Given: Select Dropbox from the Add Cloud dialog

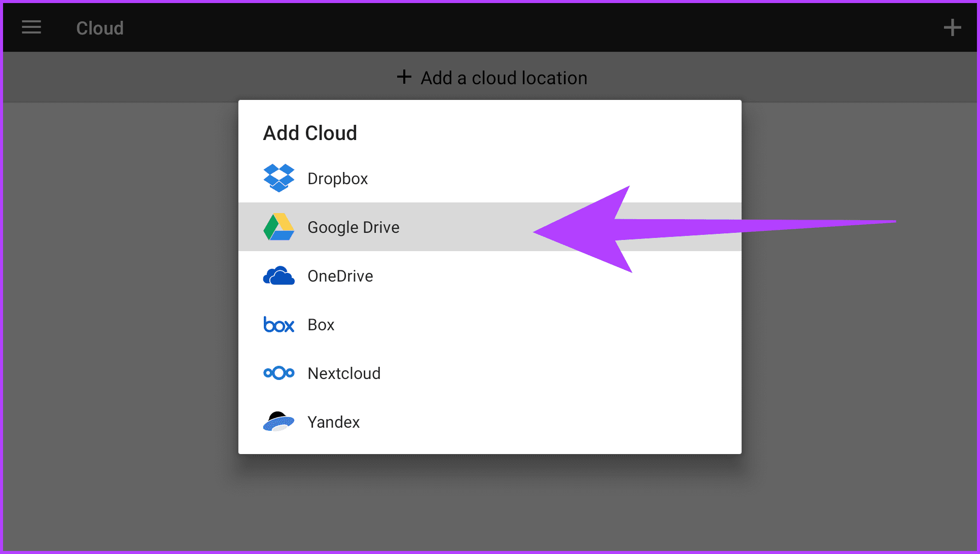Looking at the screenshot, I should [338, 178].
